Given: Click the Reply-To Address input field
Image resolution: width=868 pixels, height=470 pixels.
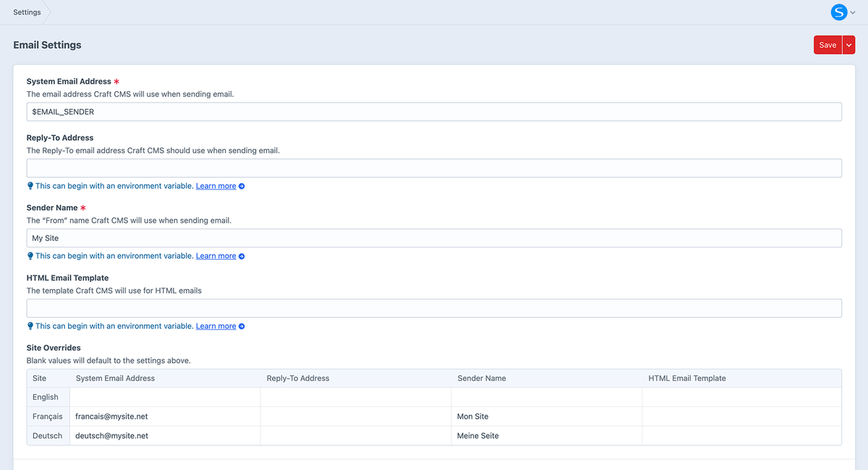Looking at the screenshot, I should coord(434,168).
